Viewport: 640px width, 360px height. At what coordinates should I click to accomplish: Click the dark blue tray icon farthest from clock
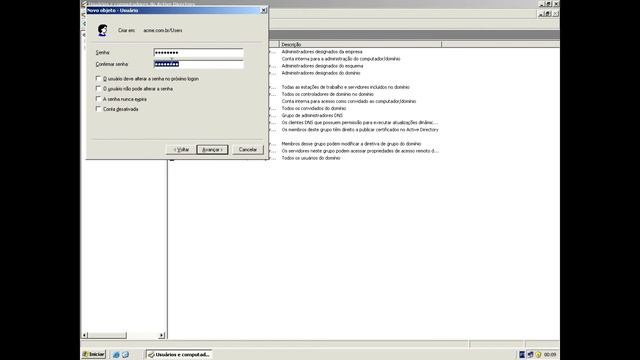(x=522, y=355)
